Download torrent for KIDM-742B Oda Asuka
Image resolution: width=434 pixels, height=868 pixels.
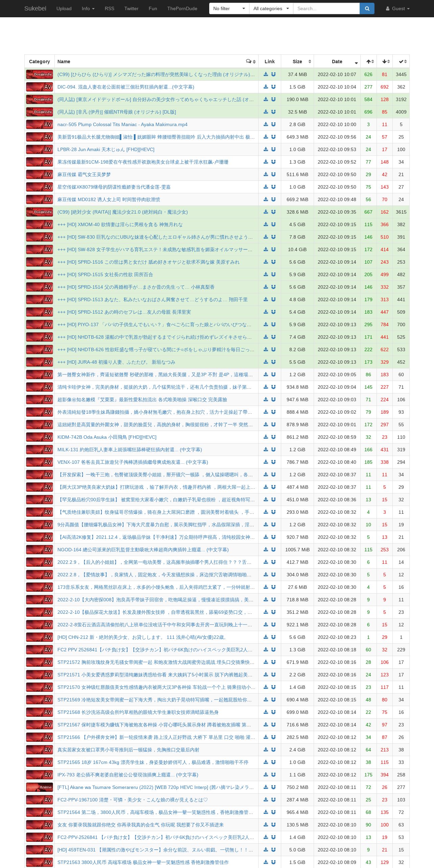pyautogui.click(x=266, y=437)
